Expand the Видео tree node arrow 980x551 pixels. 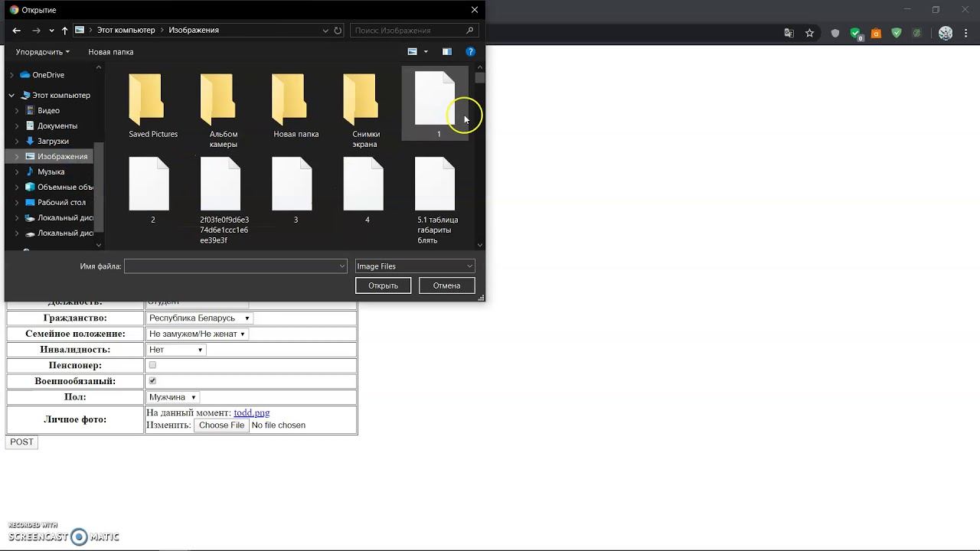tap(17, 110)
